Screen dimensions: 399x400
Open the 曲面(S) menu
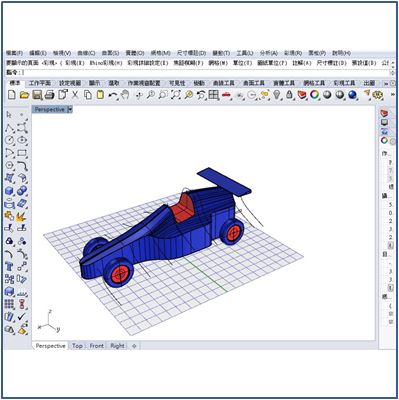(x=110, y=53)
